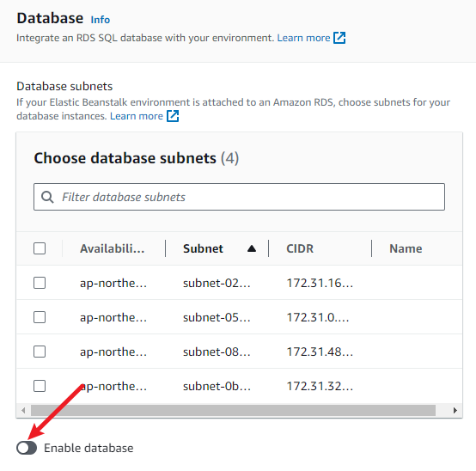The width and height of the screenshot is (476, 471).
Task: Open Learn more link under Database subnets
Action: tap(137, 116)
